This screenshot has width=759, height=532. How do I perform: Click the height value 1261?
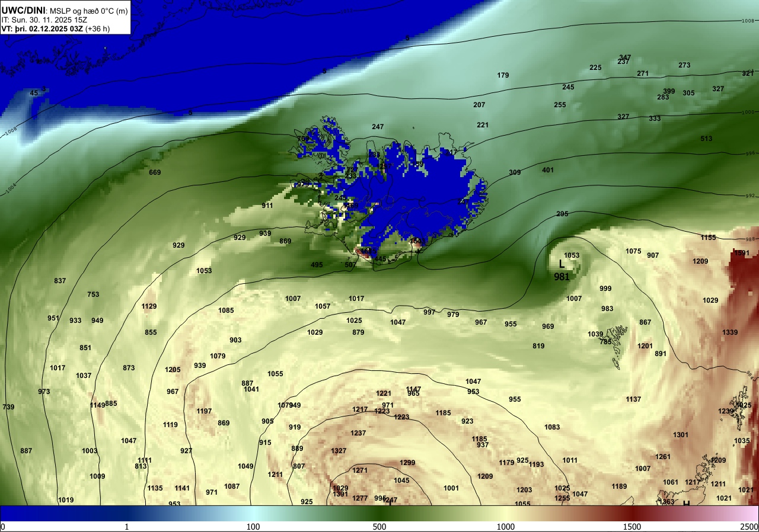click(663, 457)
